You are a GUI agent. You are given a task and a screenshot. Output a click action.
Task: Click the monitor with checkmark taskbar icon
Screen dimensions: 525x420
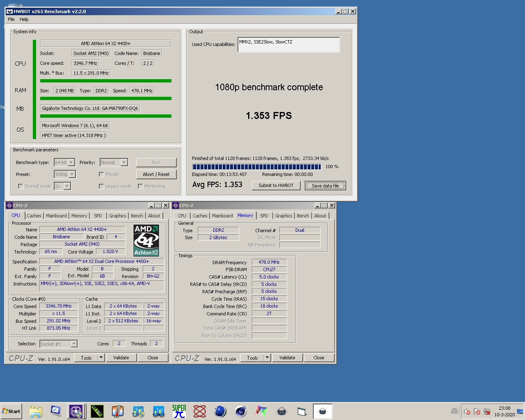(56, 411)
